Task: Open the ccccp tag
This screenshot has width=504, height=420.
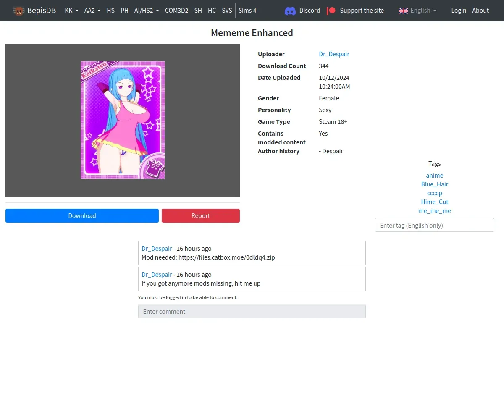Action: (435, 193)
